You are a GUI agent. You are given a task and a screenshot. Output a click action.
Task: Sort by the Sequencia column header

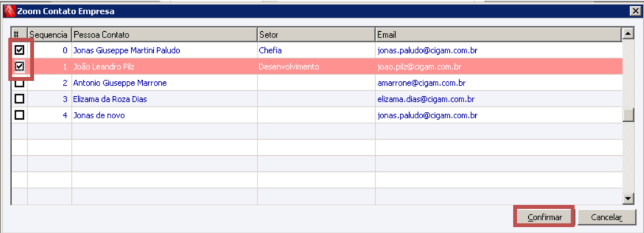tap(49, 35)
